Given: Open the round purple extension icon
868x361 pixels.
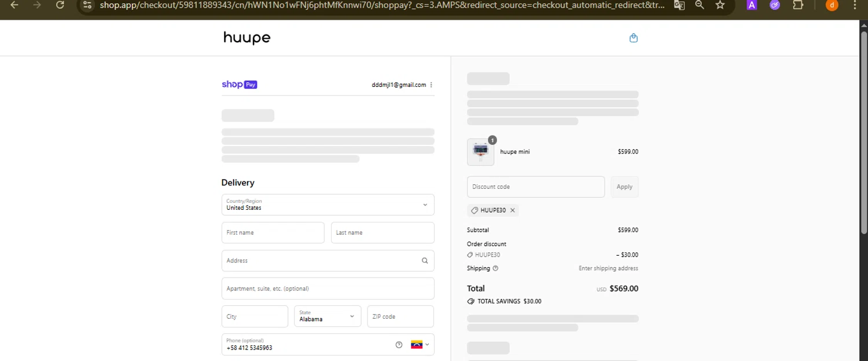Looking at the screenshot, I should [775, 5].
